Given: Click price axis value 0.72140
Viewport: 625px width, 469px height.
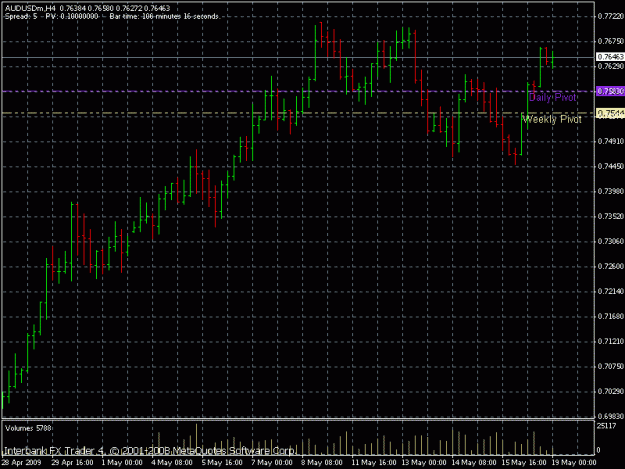Looking at the screenshot, I should pyautogui.click(x=611, y=291).
